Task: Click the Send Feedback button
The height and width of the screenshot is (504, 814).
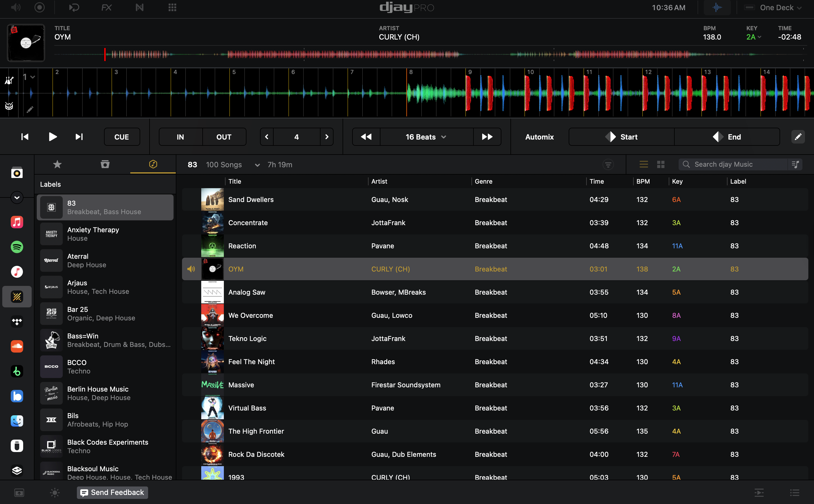Action: 112,492
